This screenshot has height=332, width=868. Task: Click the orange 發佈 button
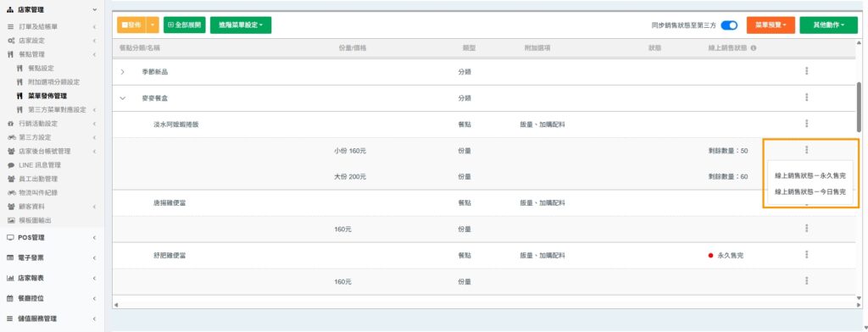(131, 25)
